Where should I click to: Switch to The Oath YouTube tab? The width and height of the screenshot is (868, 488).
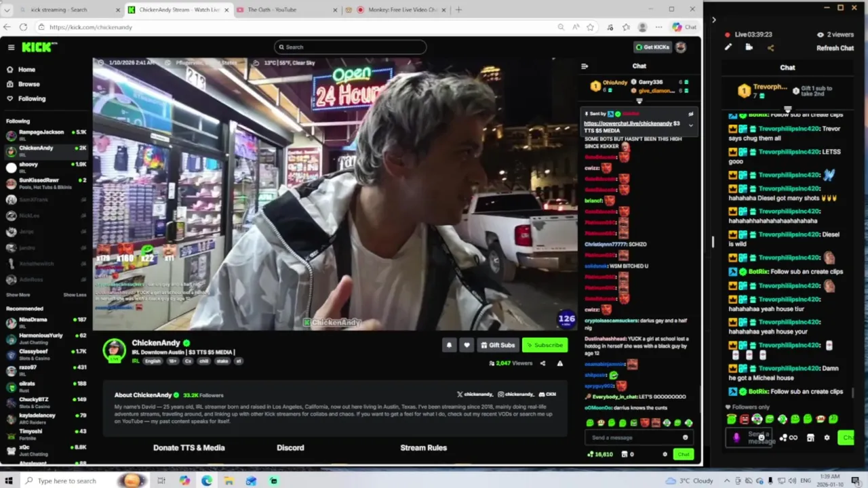pyautogui.click(x=285, y=9)
